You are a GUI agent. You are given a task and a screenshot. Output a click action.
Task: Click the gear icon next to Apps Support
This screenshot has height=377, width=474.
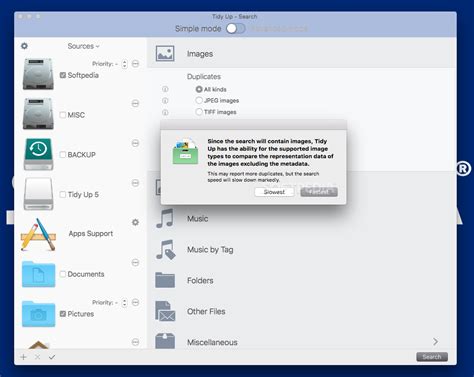coord(135,222)
